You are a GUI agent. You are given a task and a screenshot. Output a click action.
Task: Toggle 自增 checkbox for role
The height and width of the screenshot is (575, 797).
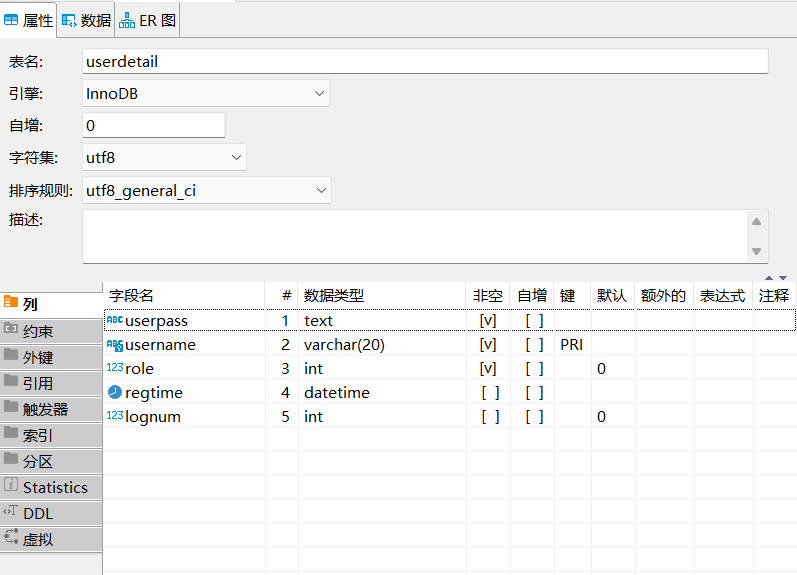point(535,369)
